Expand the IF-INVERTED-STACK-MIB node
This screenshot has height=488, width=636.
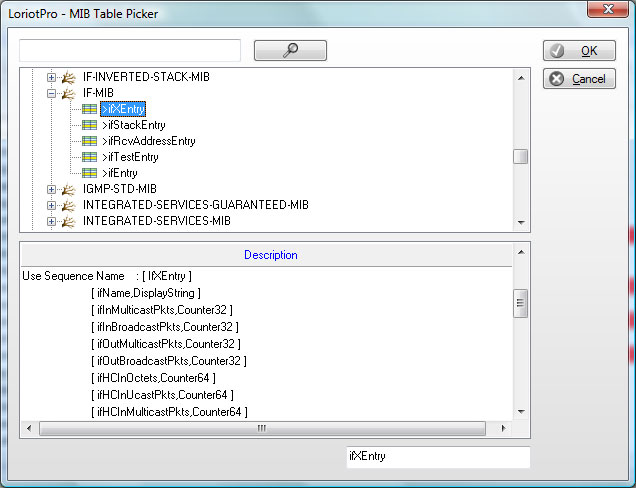[x=51, y=77]
